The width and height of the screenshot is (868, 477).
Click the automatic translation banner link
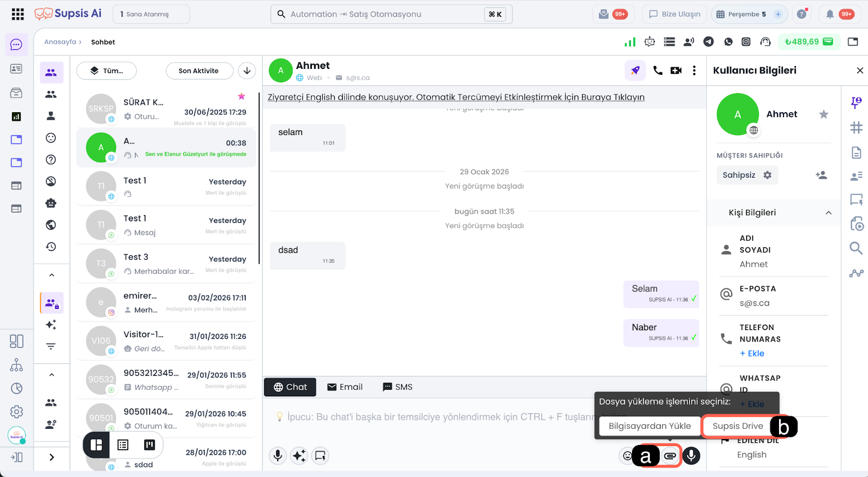coord(456,97)
